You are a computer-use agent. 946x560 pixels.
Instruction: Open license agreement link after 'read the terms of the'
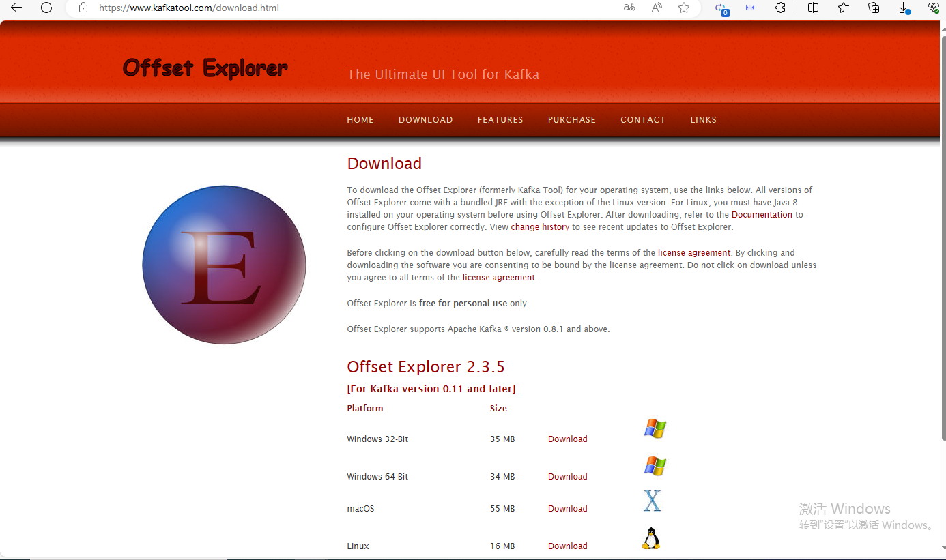(x=694, y=253)
